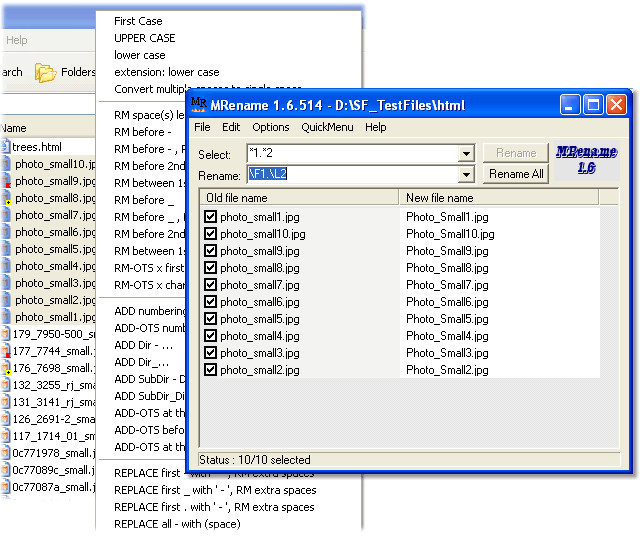Image resolution: width=640 pixels, height=552 pixels.
Task: Click the New file name column header
Action: click(x=499, y=198)
